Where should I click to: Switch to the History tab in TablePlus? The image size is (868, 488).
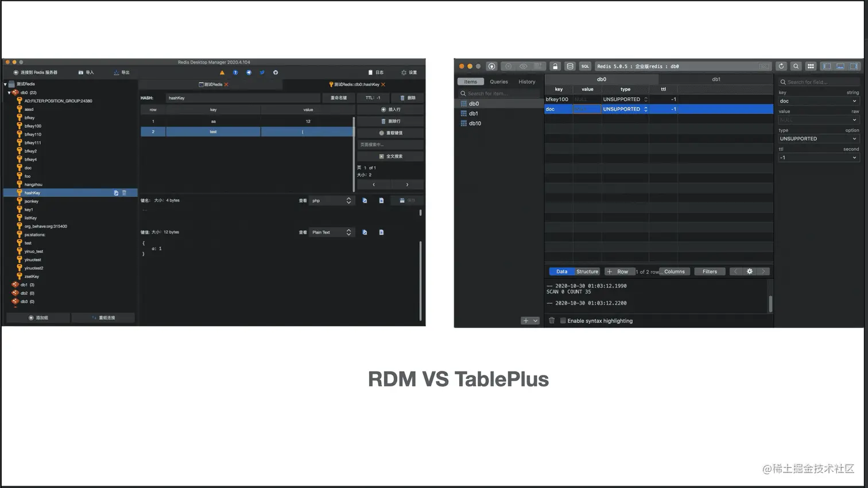click(x=526, y=82)
